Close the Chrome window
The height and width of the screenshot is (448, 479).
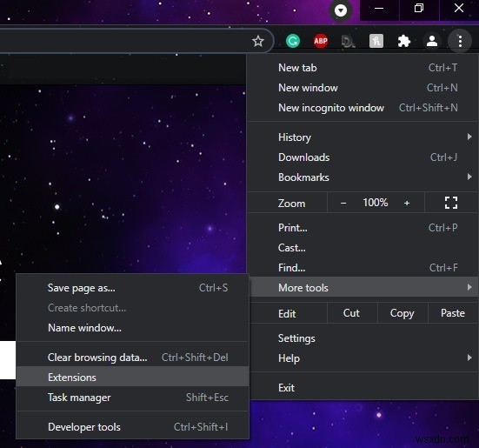(459, 9)
